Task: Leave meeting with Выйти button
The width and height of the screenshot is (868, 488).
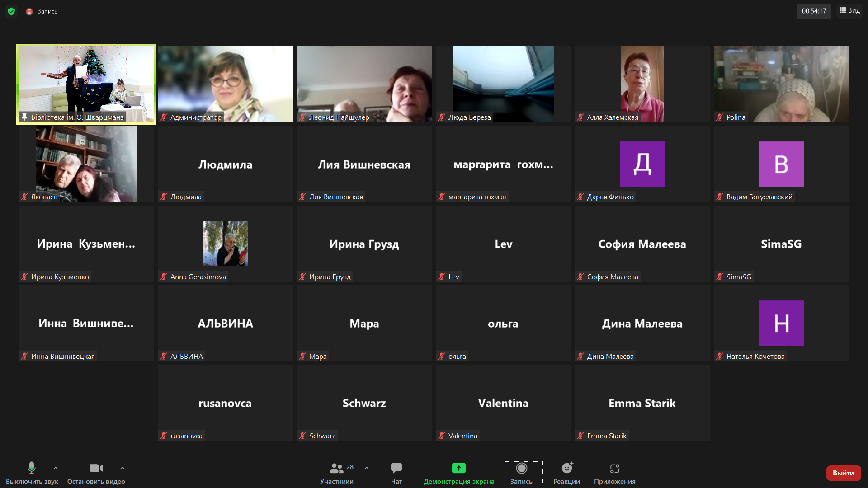Action: [843, 473]
